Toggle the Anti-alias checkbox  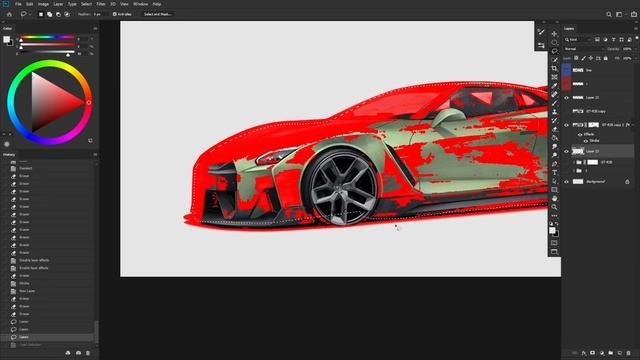(115, 14)
